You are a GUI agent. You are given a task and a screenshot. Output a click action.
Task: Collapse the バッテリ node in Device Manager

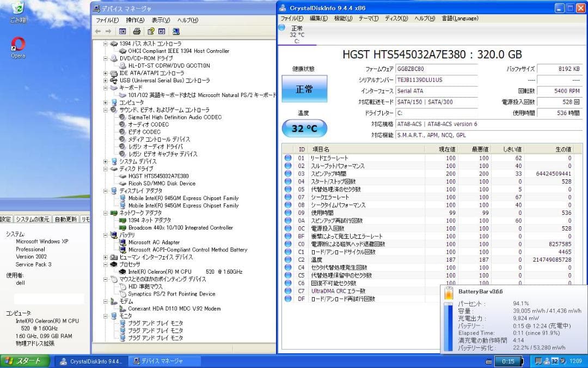[x=105, y=235]
